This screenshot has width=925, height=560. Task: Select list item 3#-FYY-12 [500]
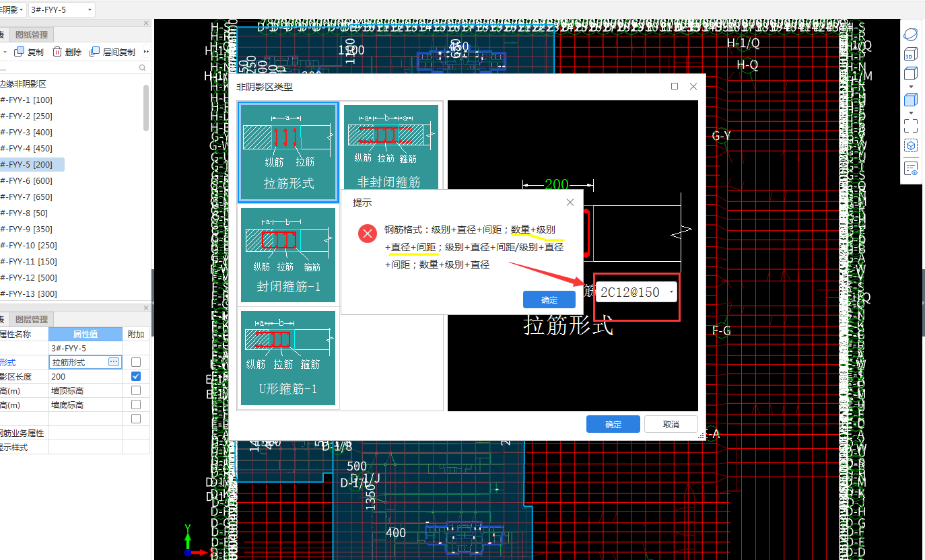(x=28, y=277)
